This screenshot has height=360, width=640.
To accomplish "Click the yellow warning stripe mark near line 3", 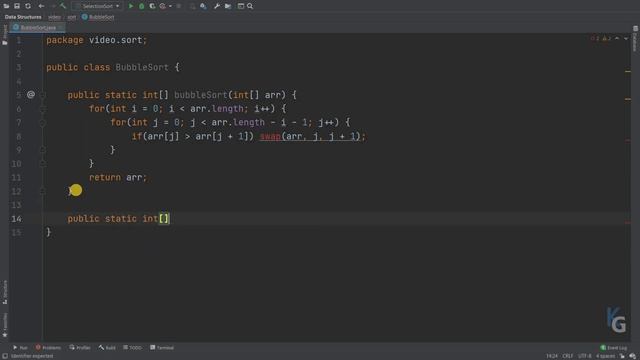I will (x=628, y=71).
